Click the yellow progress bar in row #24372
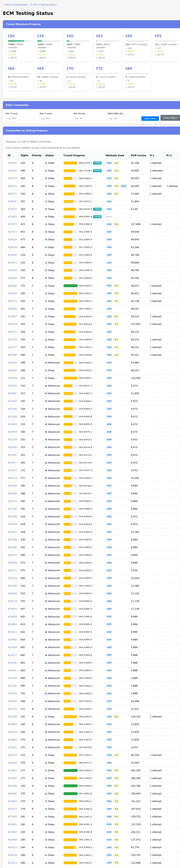Image resolution: width=180 pixels, height=868 pixels. (x=70, y=301)
